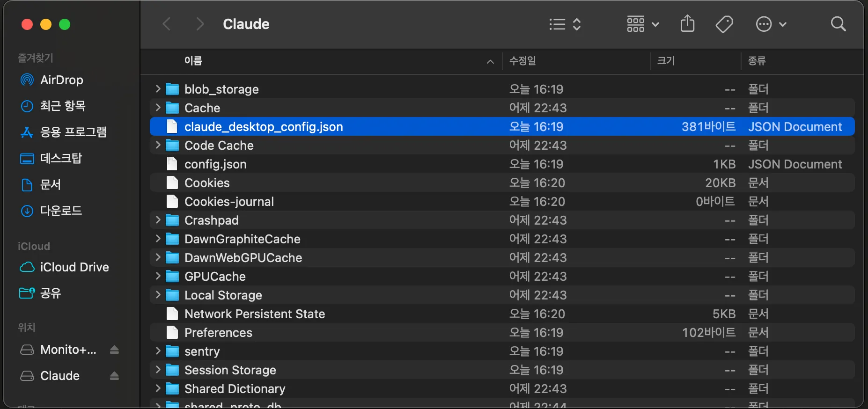The height and width of the screenshot is (409, 868).
Task: Click the Claude window title
Action: [246, 24]
